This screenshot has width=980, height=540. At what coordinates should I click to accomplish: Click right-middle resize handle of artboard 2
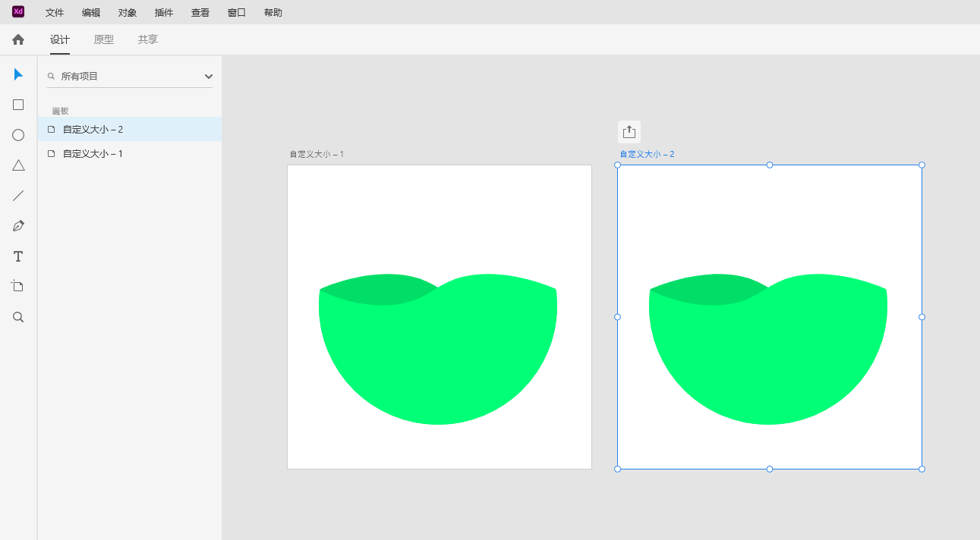coord(922,317)
